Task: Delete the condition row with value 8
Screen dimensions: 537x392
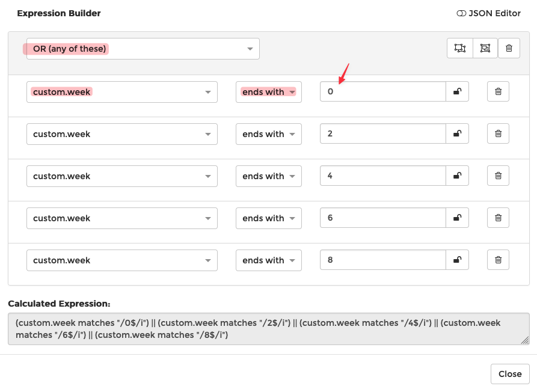Action: tap(498, 260)
